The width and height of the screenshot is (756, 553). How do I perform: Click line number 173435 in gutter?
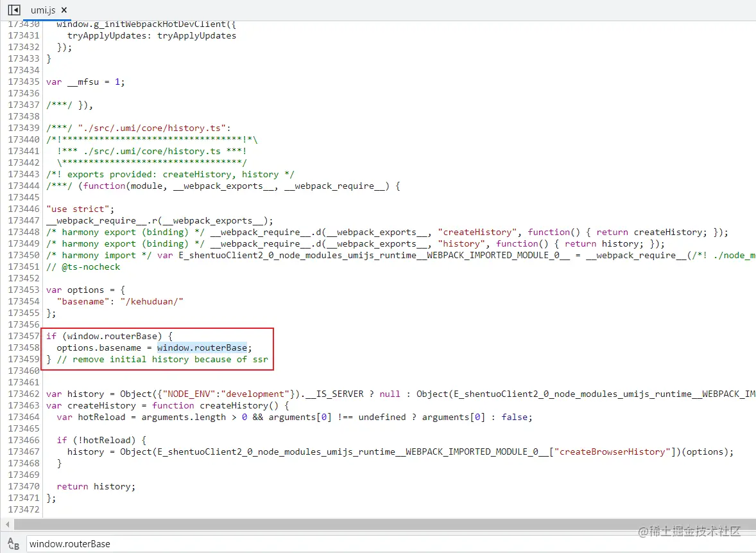coord(24,82)
